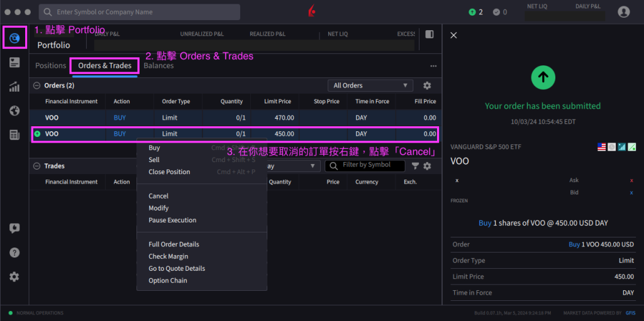The width and height of the screenshot is (644, 321).
Task: Collapse the Trades section
Action: [x=37, y=166]
